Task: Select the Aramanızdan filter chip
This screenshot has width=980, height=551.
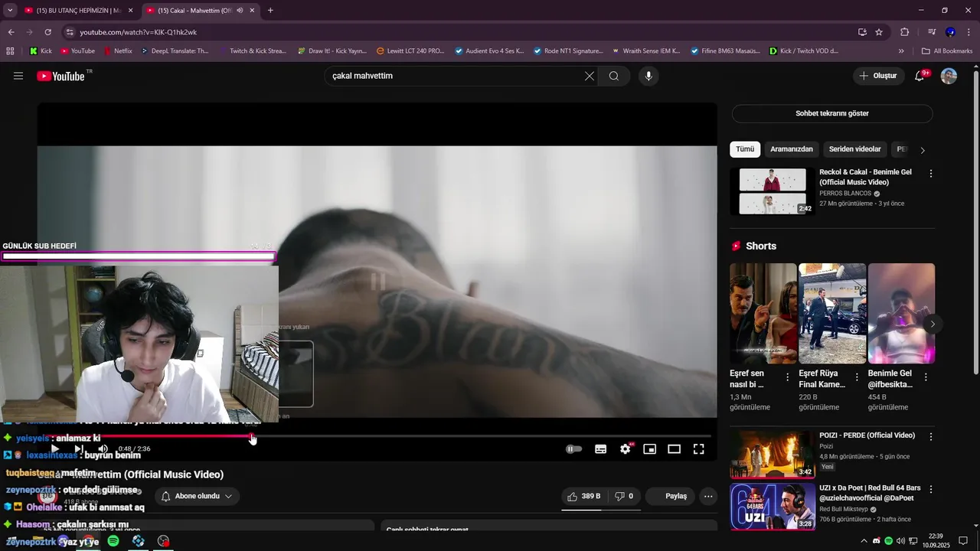Action: click(792, 149)
